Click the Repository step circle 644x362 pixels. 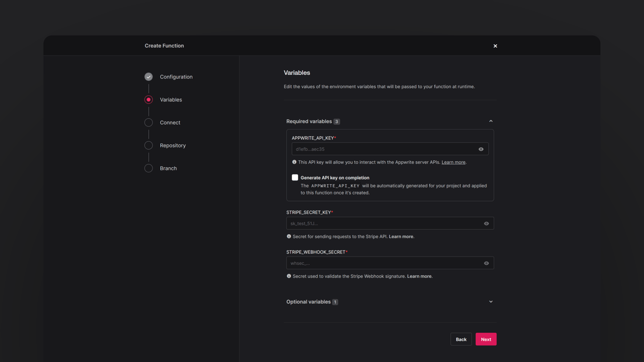click(148, 145)
